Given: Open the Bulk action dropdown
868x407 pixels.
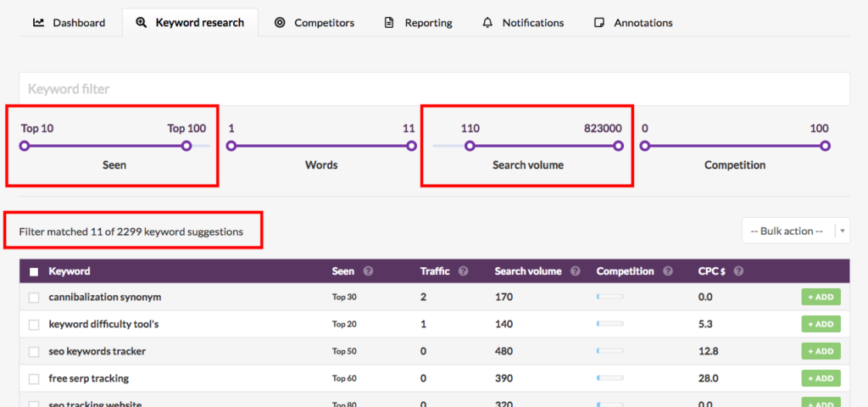Looking at the screenshot, I should 788,231.
